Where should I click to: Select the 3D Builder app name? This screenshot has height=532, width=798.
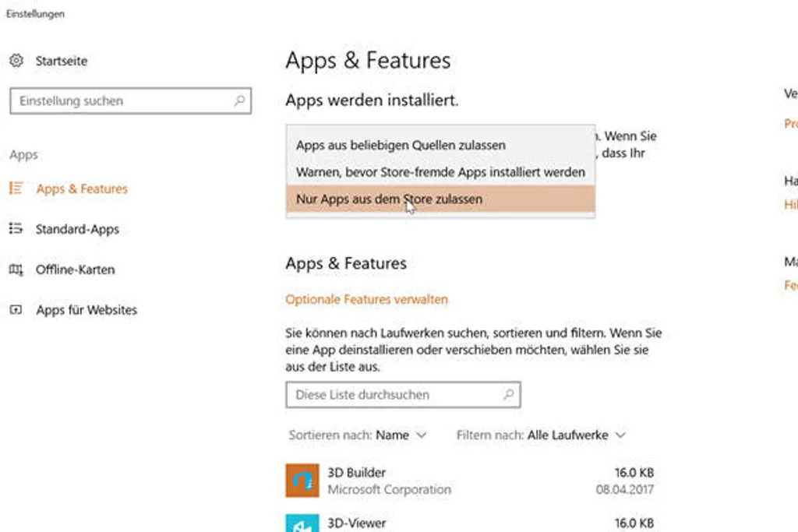(x=357, y=473)
